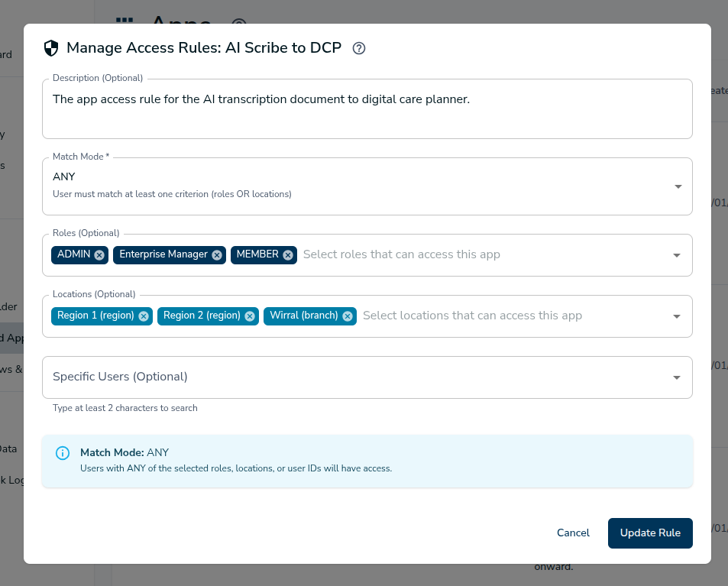Remove the MEMBER role chip

coord(286,254)
